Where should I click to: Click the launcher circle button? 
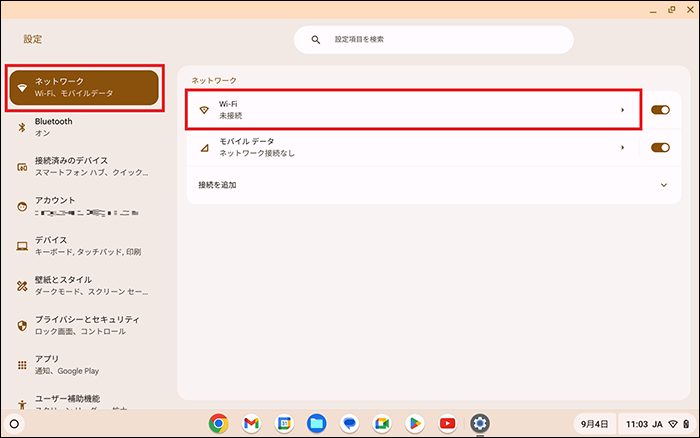pyautogui.click(x=15, y=423)
